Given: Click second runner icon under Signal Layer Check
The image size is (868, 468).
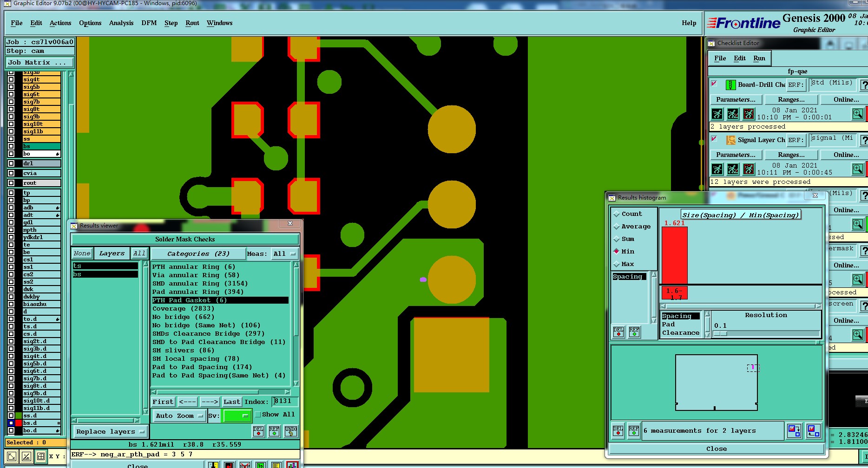Looking at the screenshot, I should (x=733, y=169).
